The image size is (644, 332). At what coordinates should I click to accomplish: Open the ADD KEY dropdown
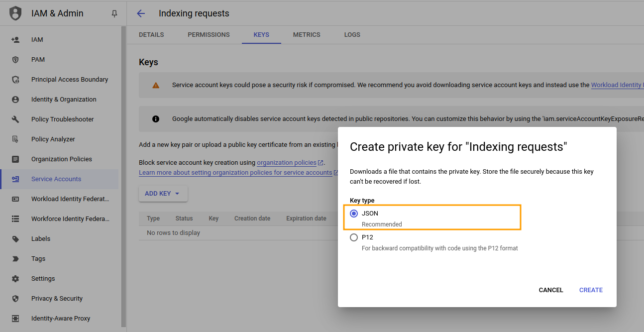(163, 193)
